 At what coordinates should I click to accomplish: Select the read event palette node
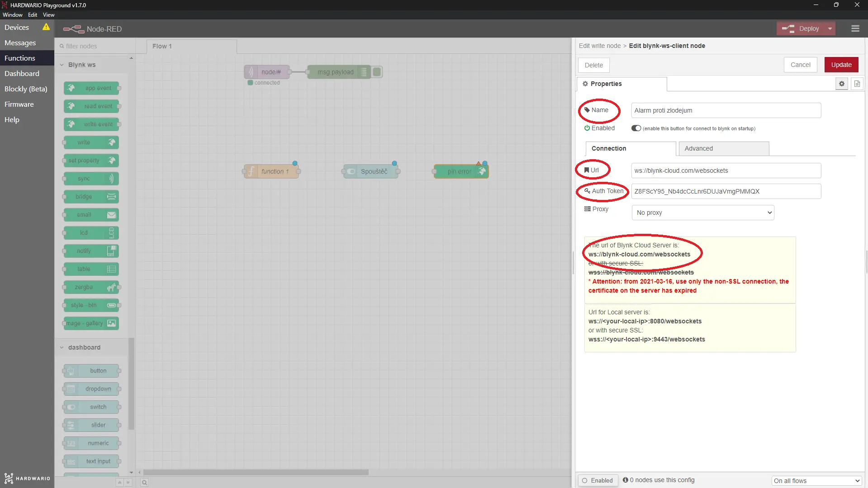point(92,106)
